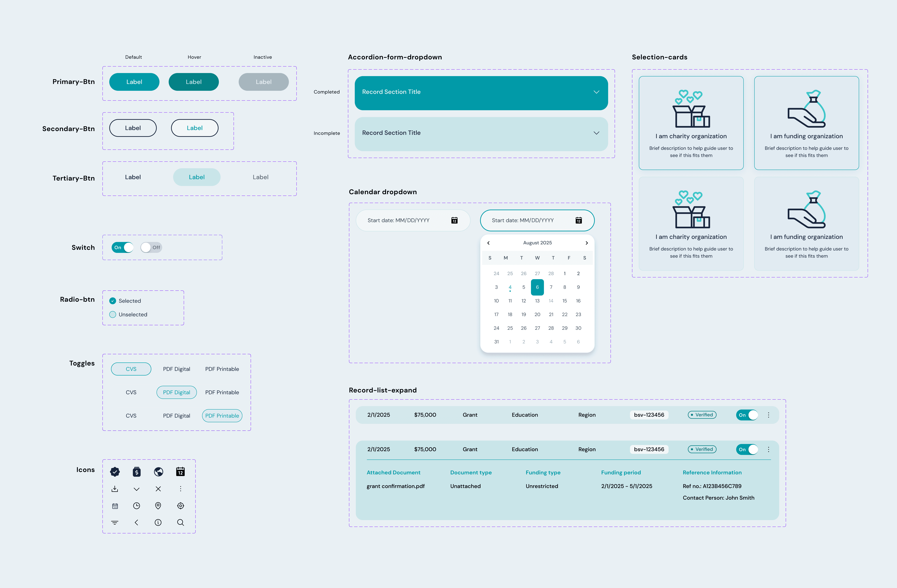
Task: Select the Unselected radio button
Action: (112, 314)
